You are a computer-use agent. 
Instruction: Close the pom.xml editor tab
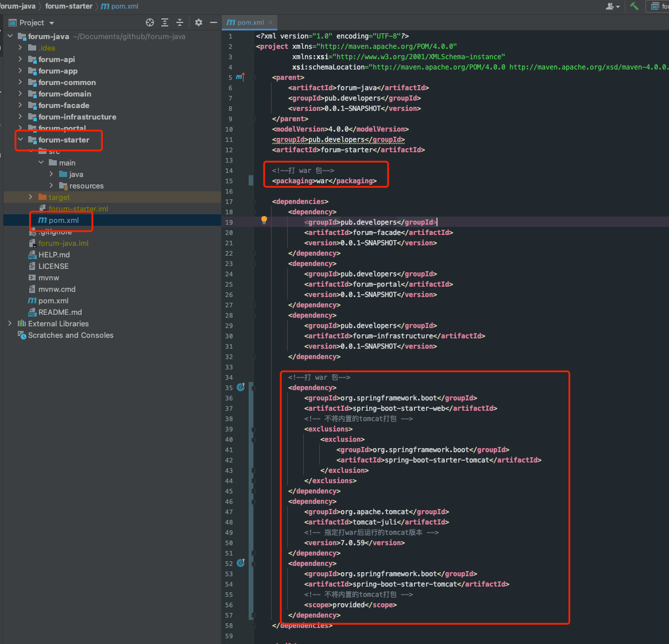click(270, 22)
